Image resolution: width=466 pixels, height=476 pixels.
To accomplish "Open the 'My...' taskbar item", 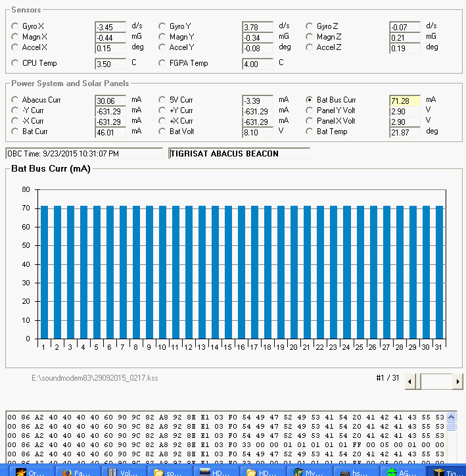I will tap(310, 472).
